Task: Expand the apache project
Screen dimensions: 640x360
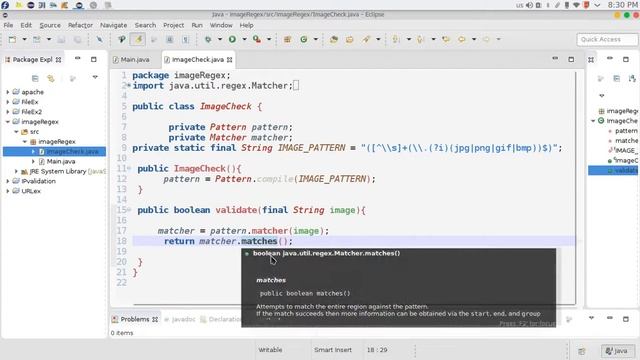Action: 8,92
